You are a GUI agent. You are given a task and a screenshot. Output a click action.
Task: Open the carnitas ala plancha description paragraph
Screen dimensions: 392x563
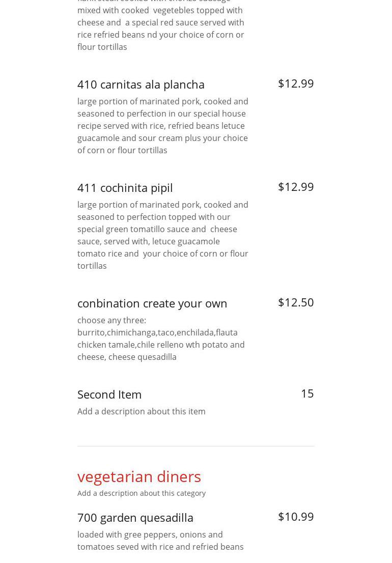pos(163,126)
